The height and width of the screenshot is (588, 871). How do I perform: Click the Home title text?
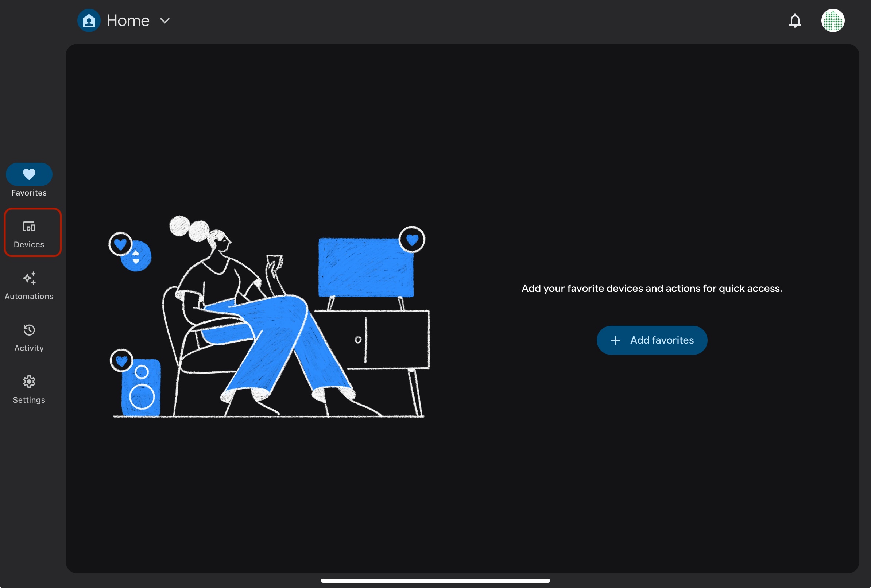[x=128, y=21]
